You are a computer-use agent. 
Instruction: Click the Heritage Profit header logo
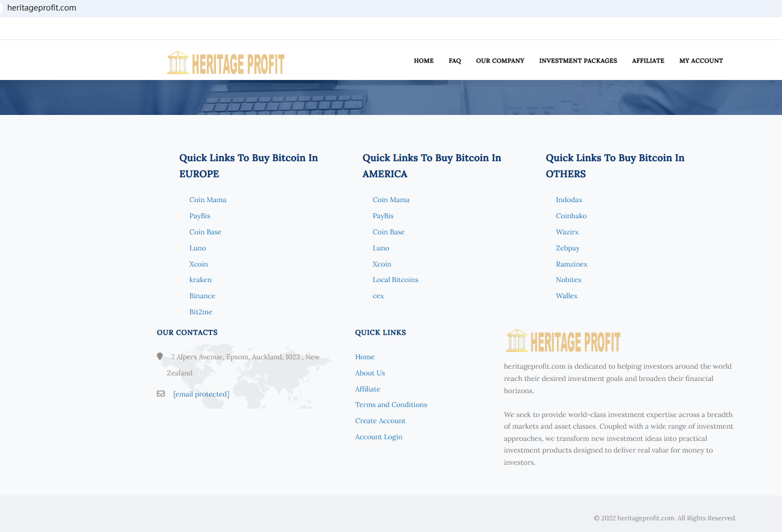click(x=225, y=63)
